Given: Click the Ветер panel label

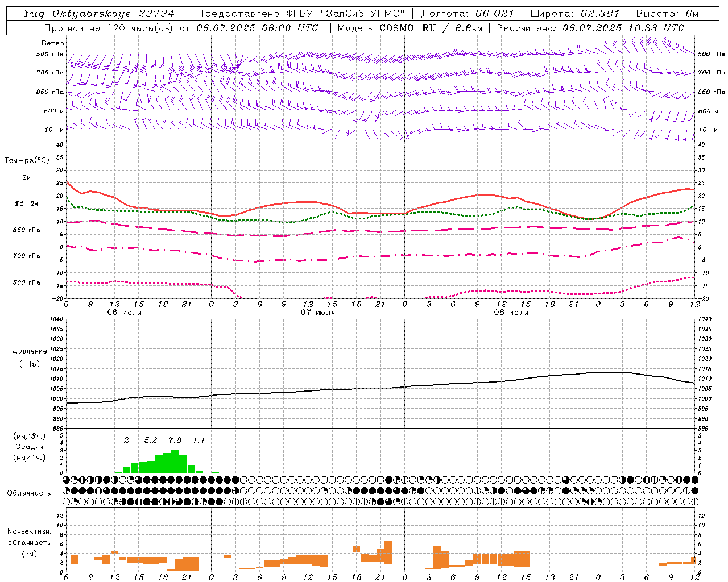Looking at the screenshot, I should [53, 43].
